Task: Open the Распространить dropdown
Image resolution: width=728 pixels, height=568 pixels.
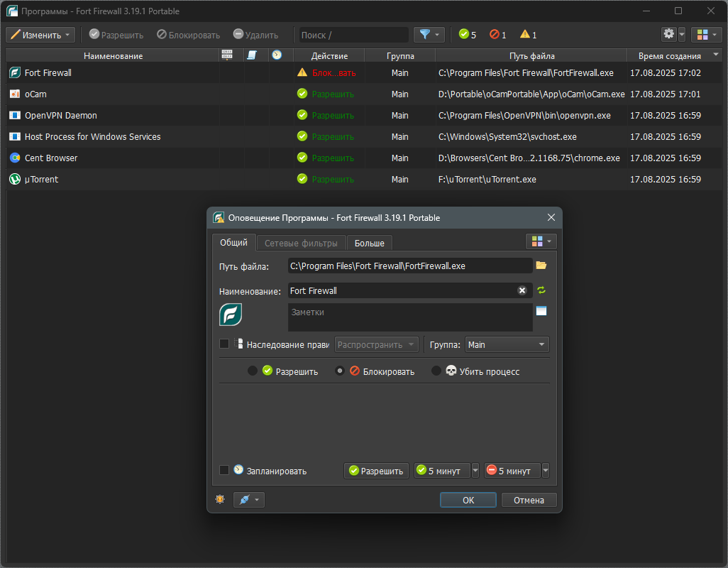Action: click(x=377, y=344)
